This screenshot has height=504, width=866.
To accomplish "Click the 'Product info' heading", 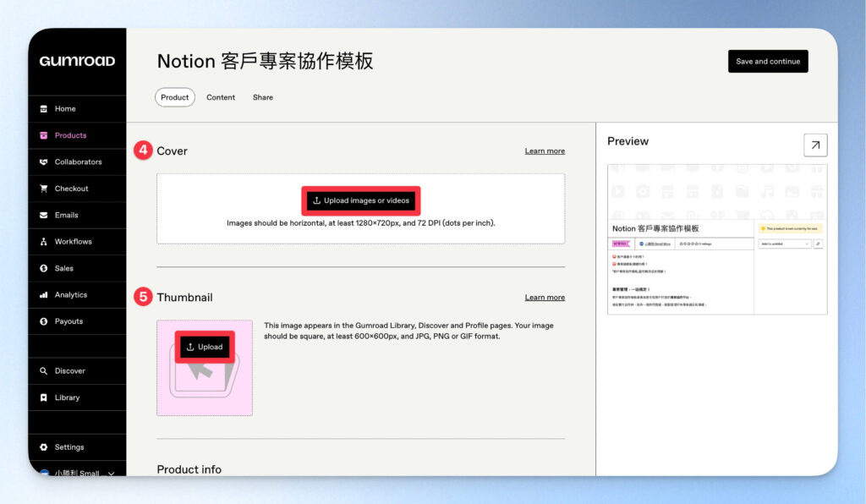I will click(189, 469).
